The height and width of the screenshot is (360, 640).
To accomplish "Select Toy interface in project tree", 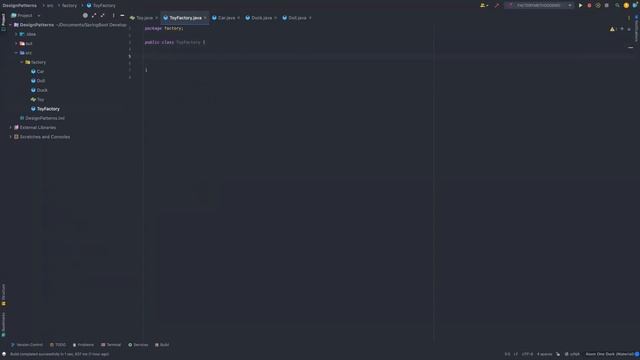I will [40, 100].
